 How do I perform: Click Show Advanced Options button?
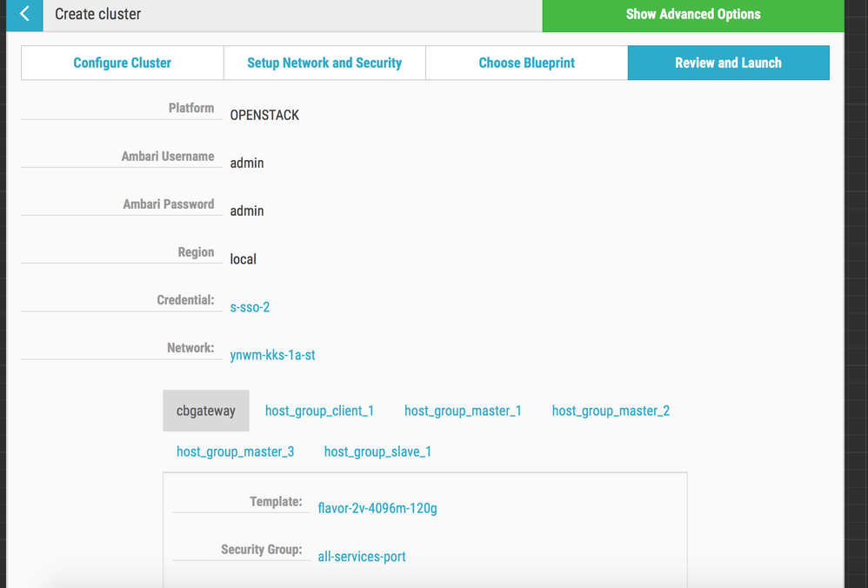(692, 15)
